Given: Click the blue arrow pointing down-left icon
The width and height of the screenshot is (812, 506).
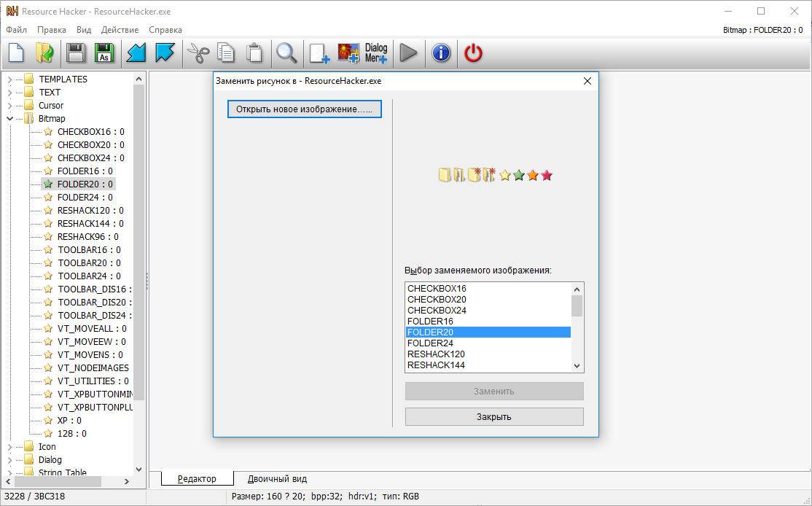Looking at the screenshot, I should [136, 52].
